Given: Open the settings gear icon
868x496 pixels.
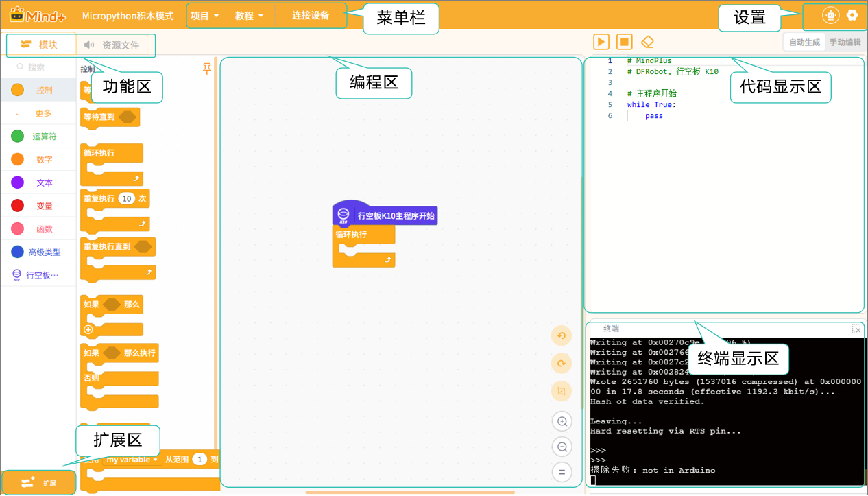Looking at the screenshot, I should pyautogui.click(x=852, y=15).
